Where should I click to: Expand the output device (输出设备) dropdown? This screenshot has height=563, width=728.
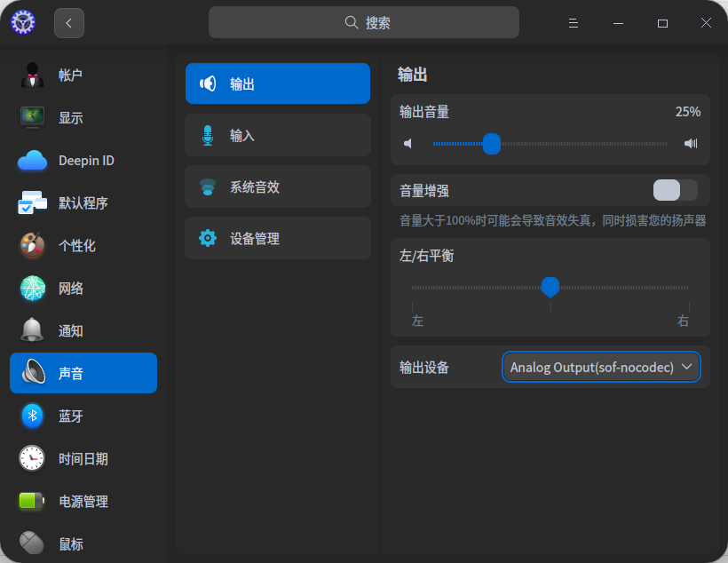point(601,367)
